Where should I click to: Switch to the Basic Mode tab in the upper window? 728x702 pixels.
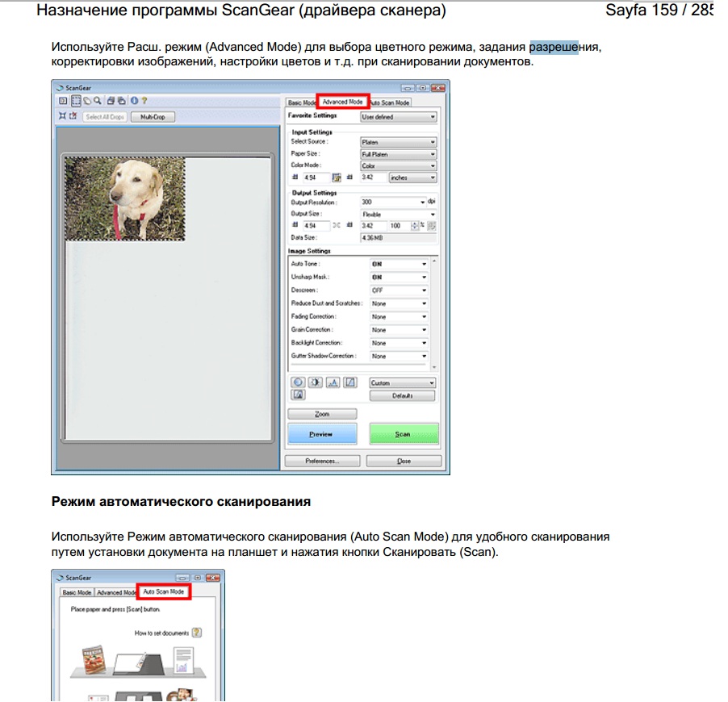click(x=302, y=102)
